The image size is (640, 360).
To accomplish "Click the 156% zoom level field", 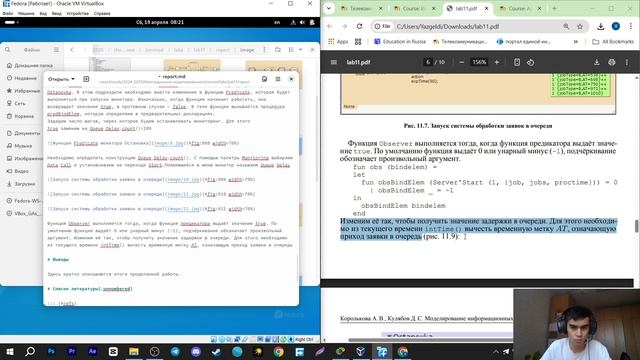I will 479,62.
